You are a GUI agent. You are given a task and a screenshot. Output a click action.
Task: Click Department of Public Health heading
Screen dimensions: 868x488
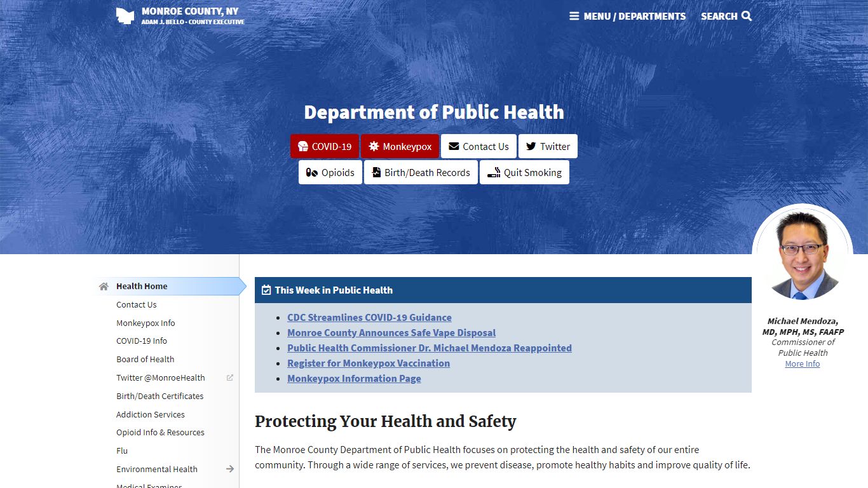click(434, 112)
